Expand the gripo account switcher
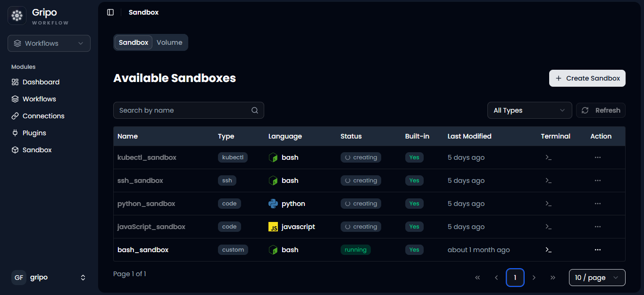The image size is (644, 295). click(49, 278)
